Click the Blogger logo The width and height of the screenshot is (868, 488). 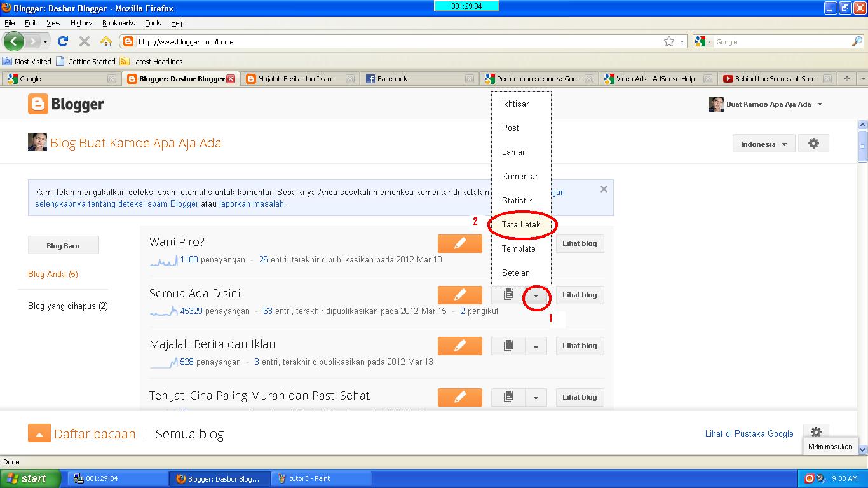pos(66,104)
